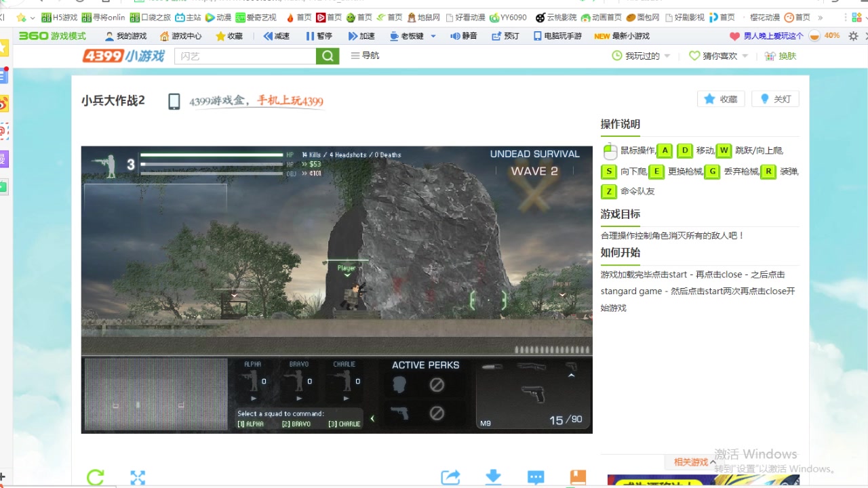Open the game mode settings gear
The width and height of the screenshot is (868, 488).
854,36
